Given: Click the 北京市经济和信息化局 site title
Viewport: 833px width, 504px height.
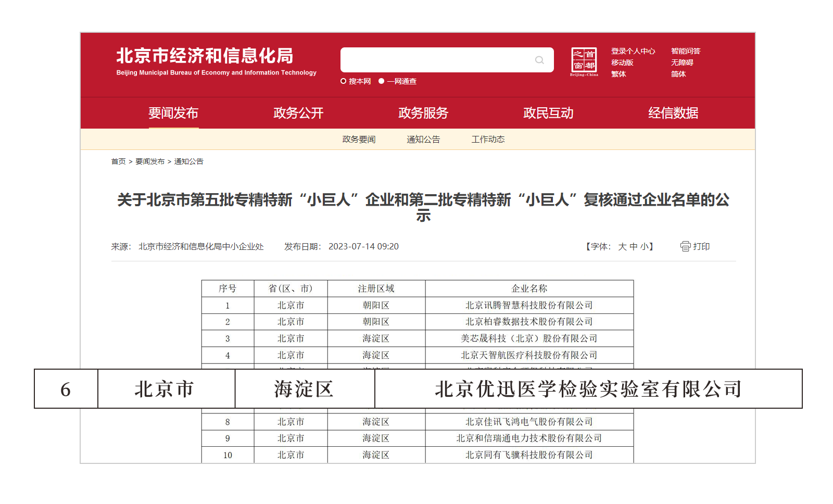Looking at the screenshot, I should (205, 56).
